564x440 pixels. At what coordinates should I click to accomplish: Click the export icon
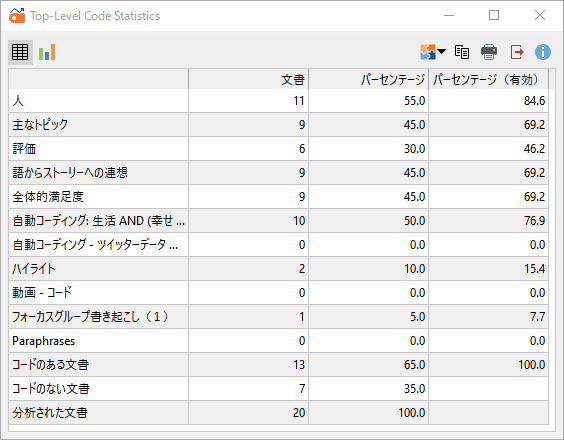coord(517,52)
